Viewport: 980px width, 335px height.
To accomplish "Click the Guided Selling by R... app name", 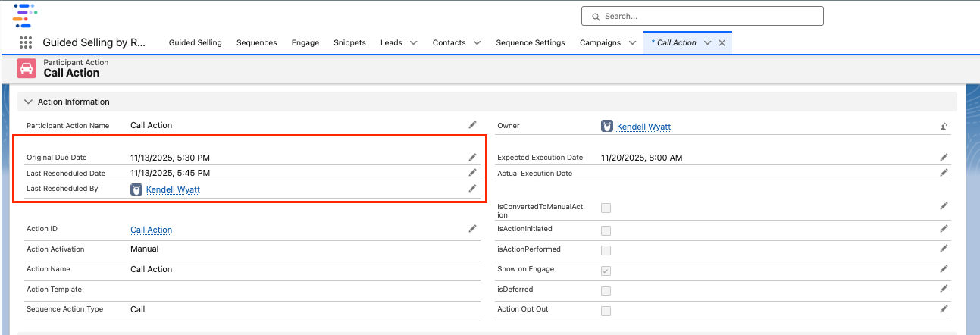I will coord(94,42).
